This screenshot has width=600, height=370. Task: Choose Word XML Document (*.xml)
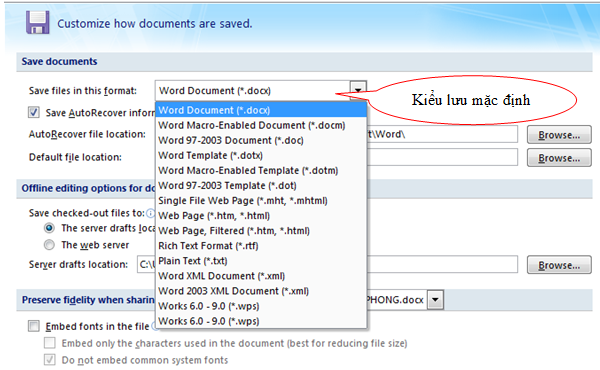click(261, 276)
